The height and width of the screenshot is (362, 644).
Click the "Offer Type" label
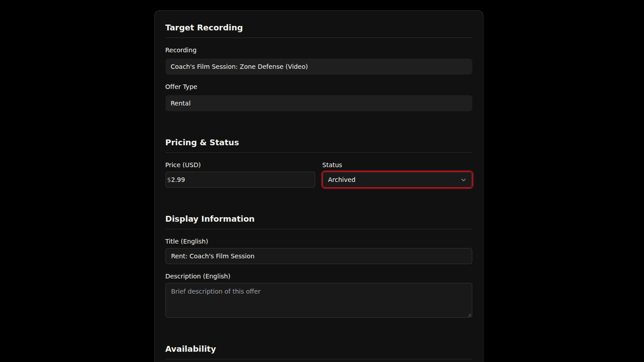[181, 87]
